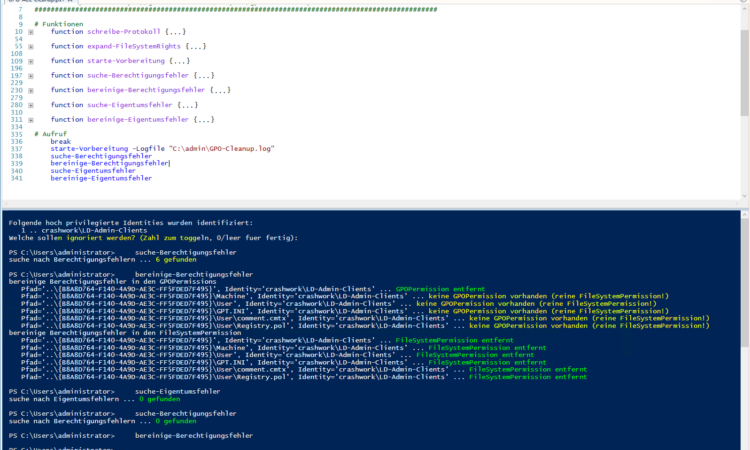The height and width of the screenshot is (450, 750).
Task: Place cursor on the '# Funktionen' comment
Action: tap(59, 24)
